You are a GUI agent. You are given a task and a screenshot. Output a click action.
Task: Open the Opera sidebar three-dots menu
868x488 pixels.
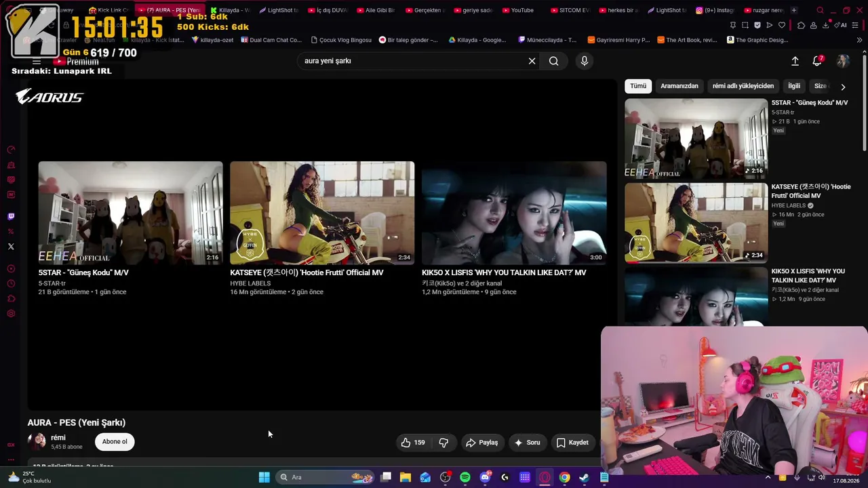pyautogui.click(x=11, y=459)
